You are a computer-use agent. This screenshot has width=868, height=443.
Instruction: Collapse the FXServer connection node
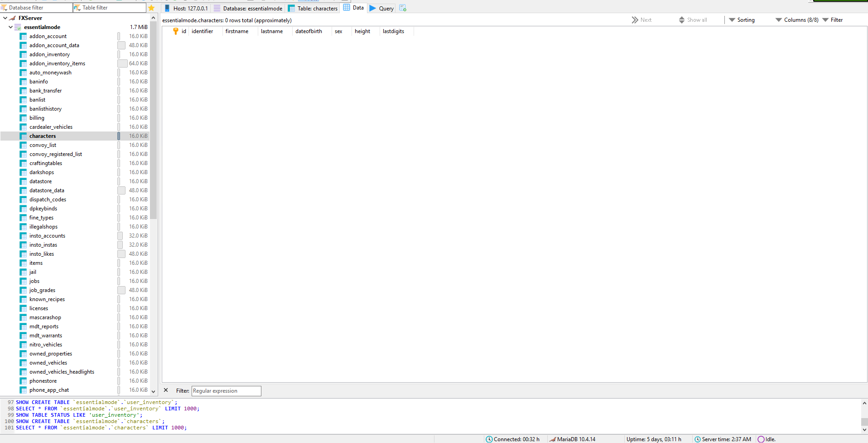click(5, 18)
